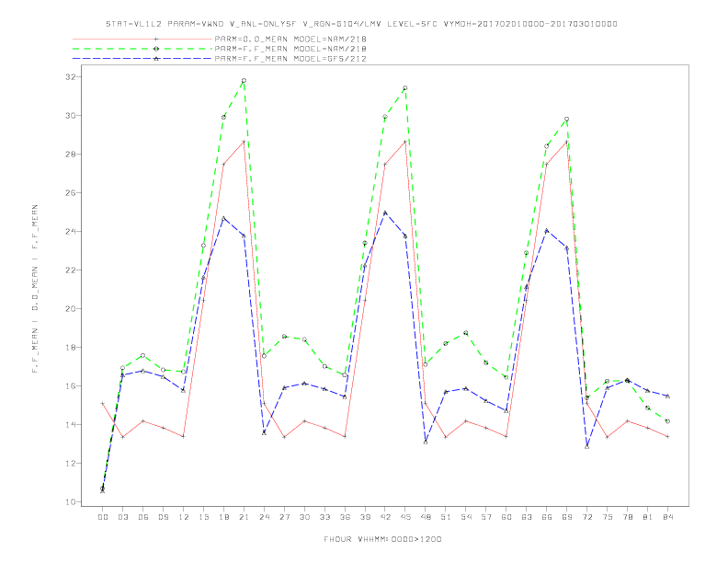
Task: Click x-axis tick label 09
Action: click(163, 517)
